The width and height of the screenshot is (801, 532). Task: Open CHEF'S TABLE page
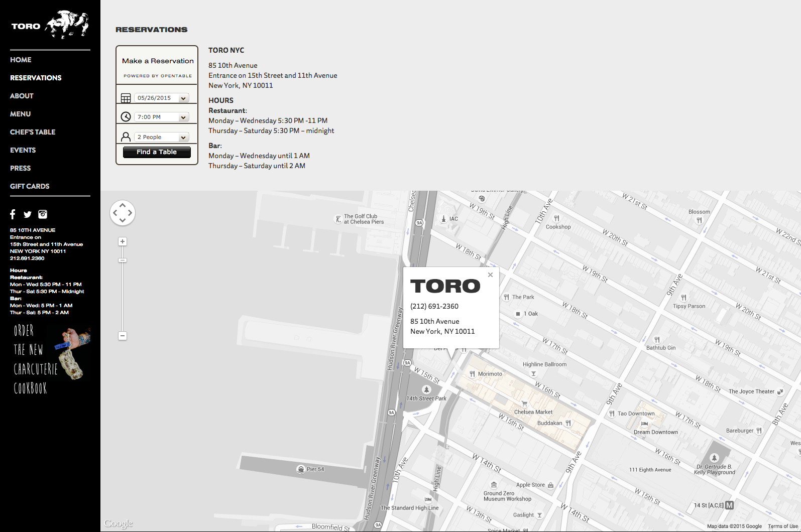click(33, 132)
